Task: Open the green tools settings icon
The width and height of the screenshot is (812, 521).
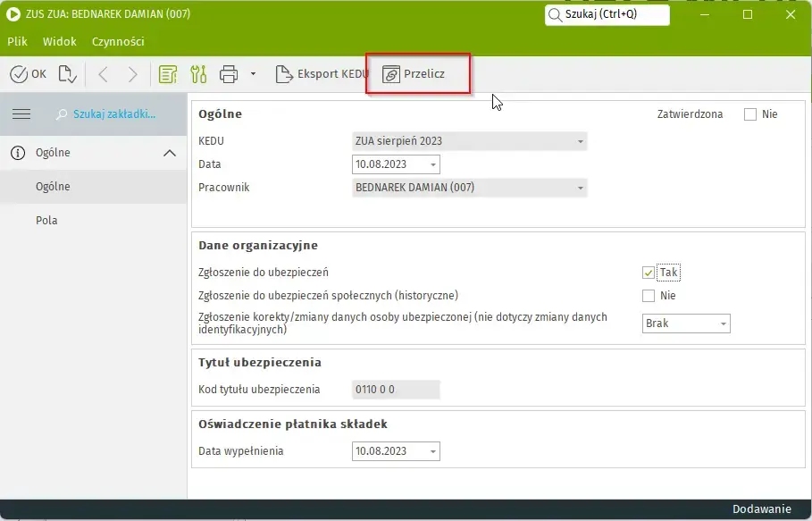Action: [x=198, y=74]
